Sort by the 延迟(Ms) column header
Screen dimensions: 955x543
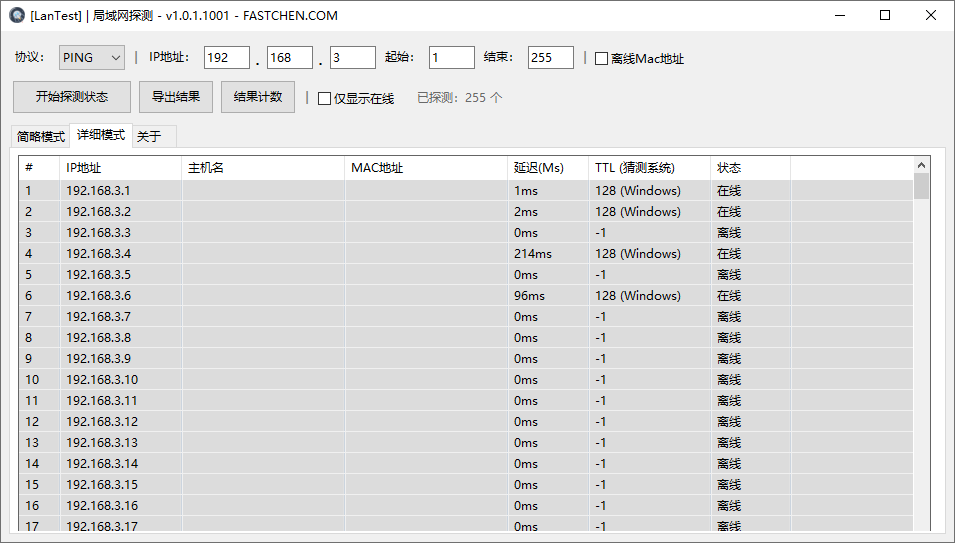point(548,168)
